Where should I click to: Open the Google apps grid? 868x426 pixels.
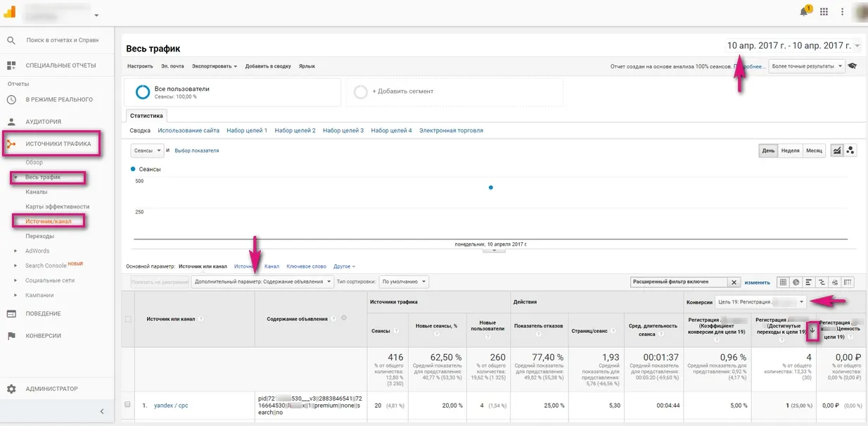pos(824,12)
